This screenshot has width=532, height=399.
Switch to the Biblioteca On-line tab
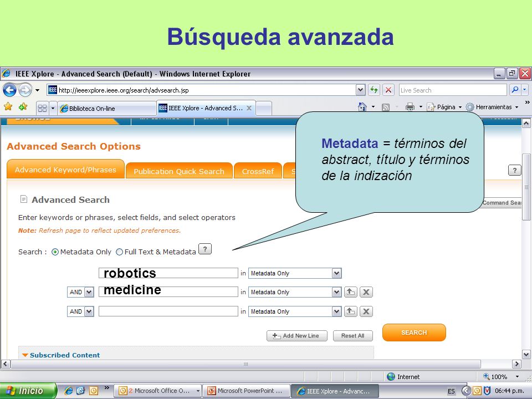pos(106,109)
